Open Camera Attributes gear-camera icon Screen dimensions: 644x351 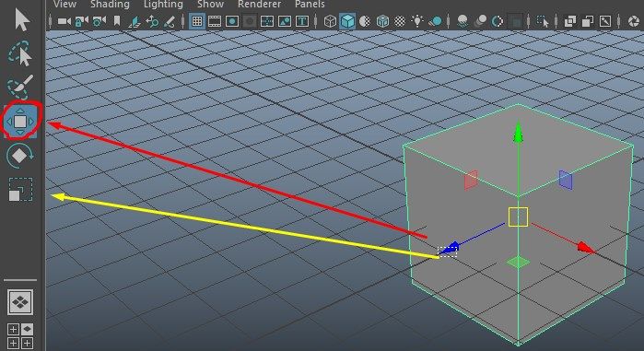click(99, 21)
